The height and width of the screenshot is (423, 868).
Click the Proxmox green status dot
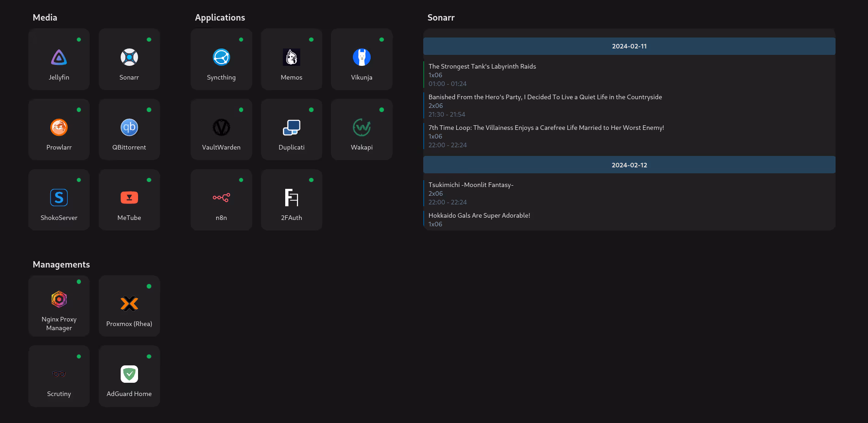pos(149,286)
